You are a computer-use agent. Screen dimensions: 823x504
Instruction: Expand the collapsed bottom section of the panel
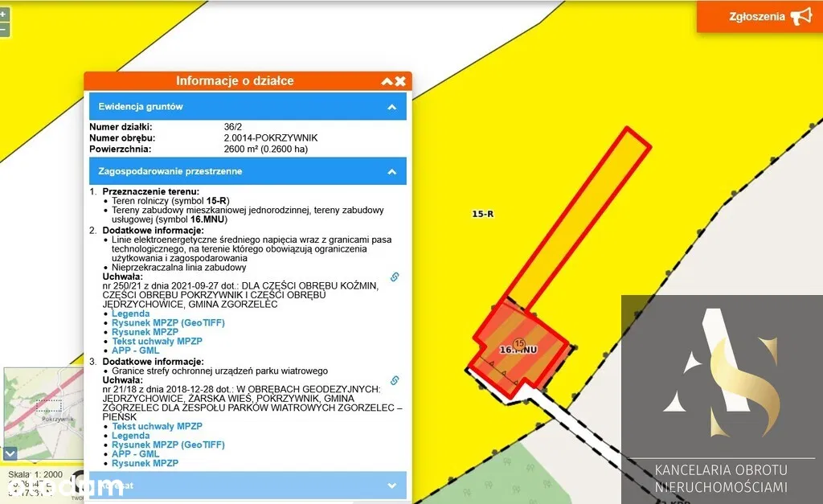pos(391,486)
